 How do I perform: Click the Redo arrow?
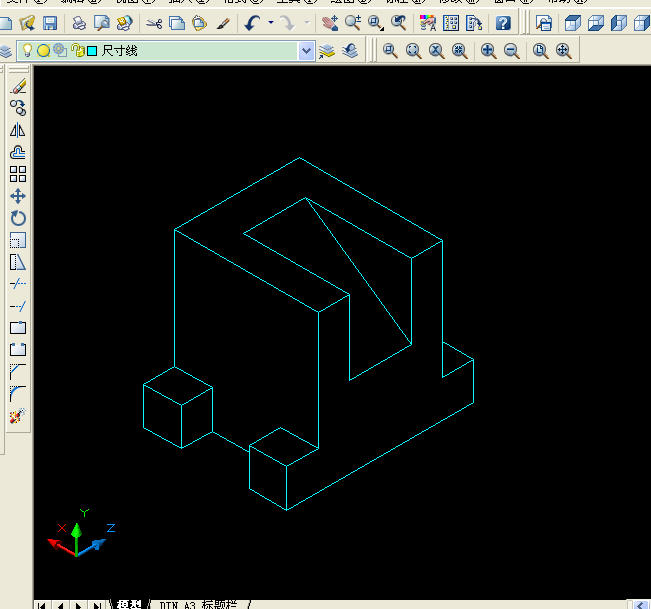[x=287, y=23]
